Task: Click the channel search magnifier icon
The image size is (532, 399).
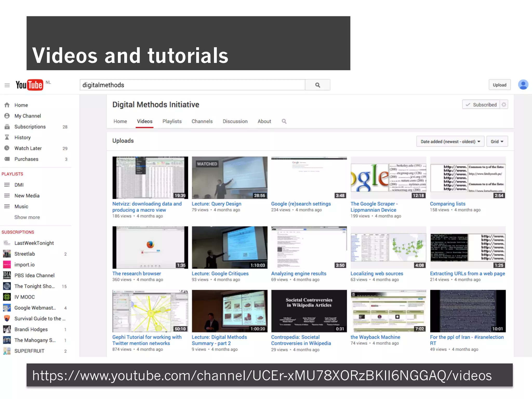Action: coord(284,121)
